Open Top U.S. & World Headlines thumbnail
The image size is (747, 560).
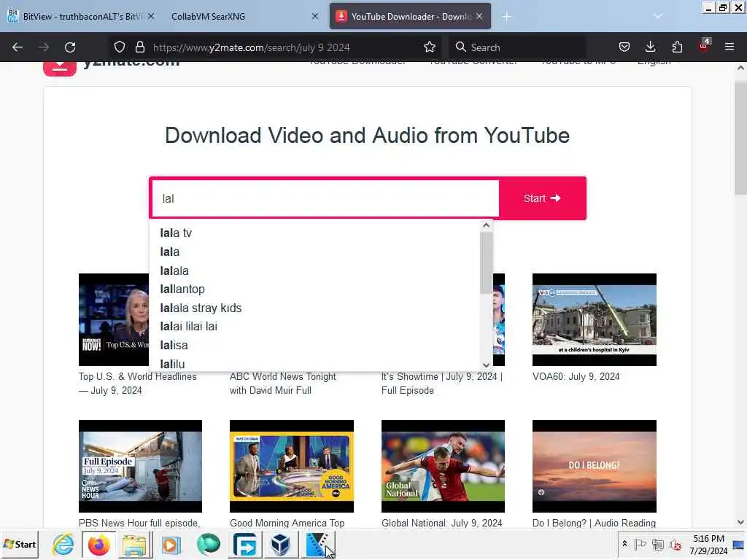point(114,319)
